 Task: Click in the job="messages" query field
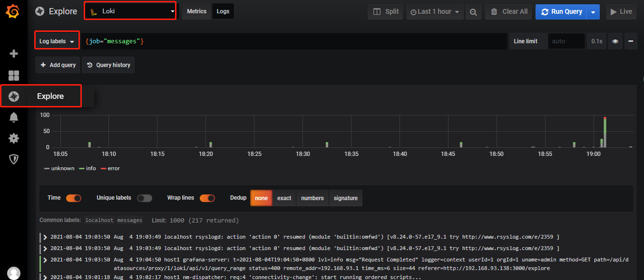coord(294,41)
